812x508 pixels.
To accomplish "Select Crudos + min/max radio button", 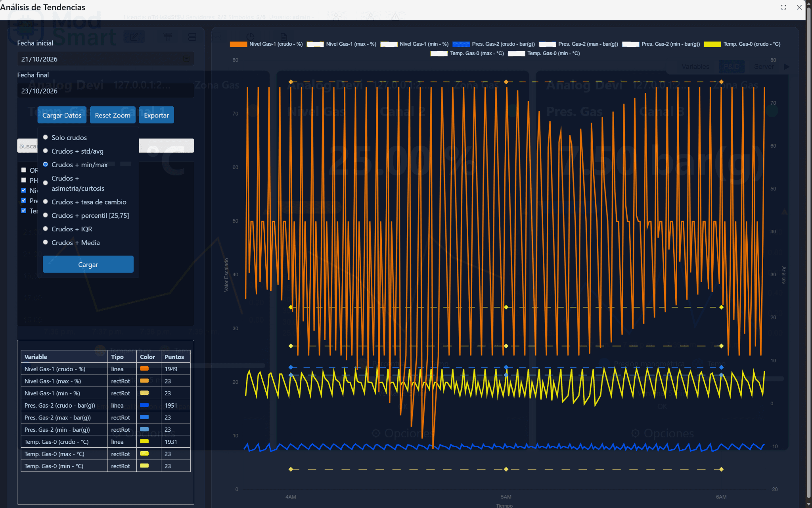I will click(46, 164).
